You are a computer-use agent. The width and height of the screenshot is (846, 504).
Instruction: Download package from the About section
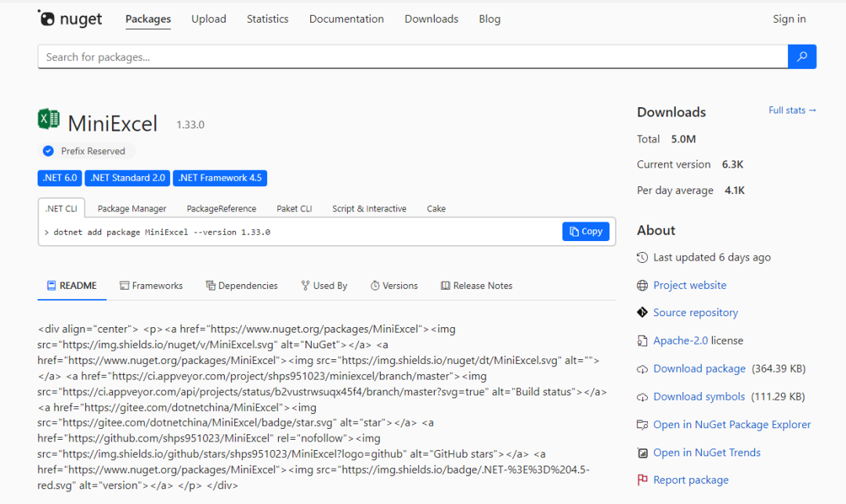pyautogui.click(x=699, y=369)
